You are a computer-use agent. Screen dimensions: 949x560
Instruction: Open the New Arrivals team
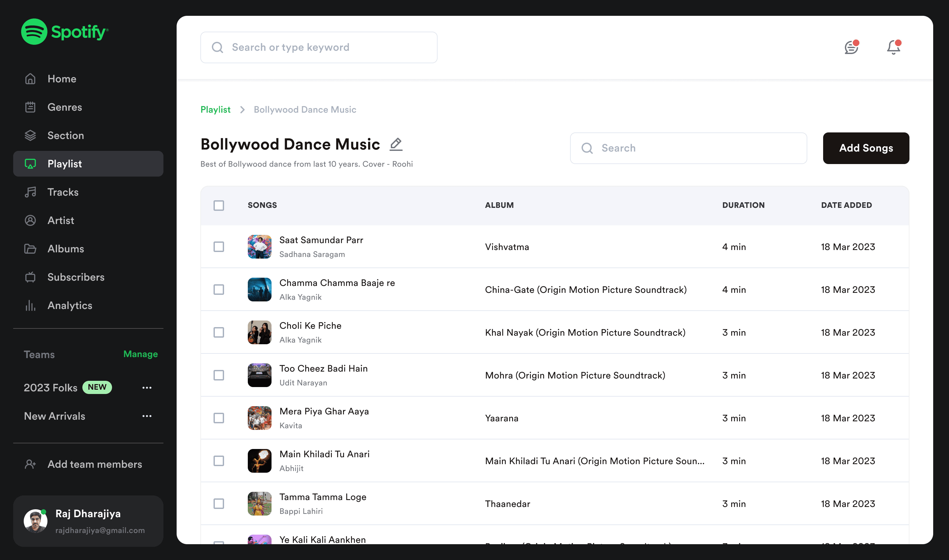pyautogui.click(x=55, y=416)
